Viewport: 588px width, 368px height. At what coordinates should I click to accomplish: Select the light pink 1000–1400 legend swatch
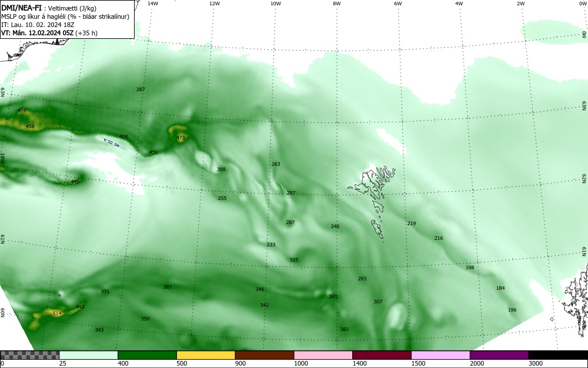(x=323, y=355)
